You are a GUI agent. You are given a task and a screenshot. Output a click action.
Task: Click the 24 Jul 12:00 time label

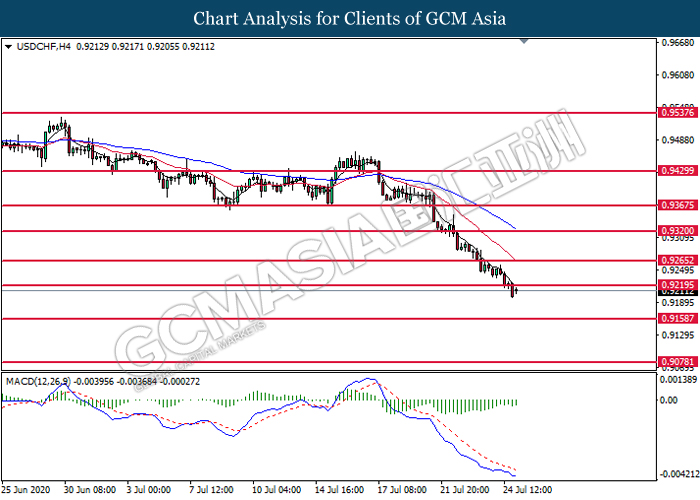(528, 490)
